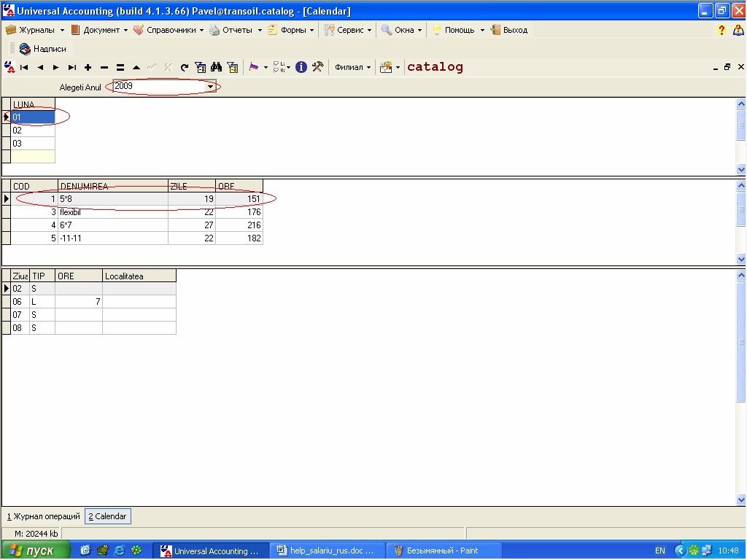Open the Alegeti Anul year combo box arrow

click(210, 87)
